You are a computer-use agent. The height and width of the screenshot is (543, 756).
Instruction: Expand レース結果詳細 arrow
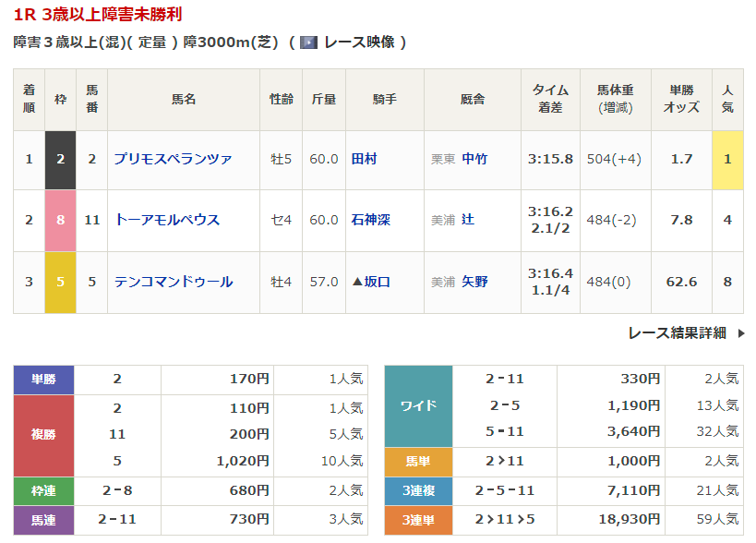point(741,333)
